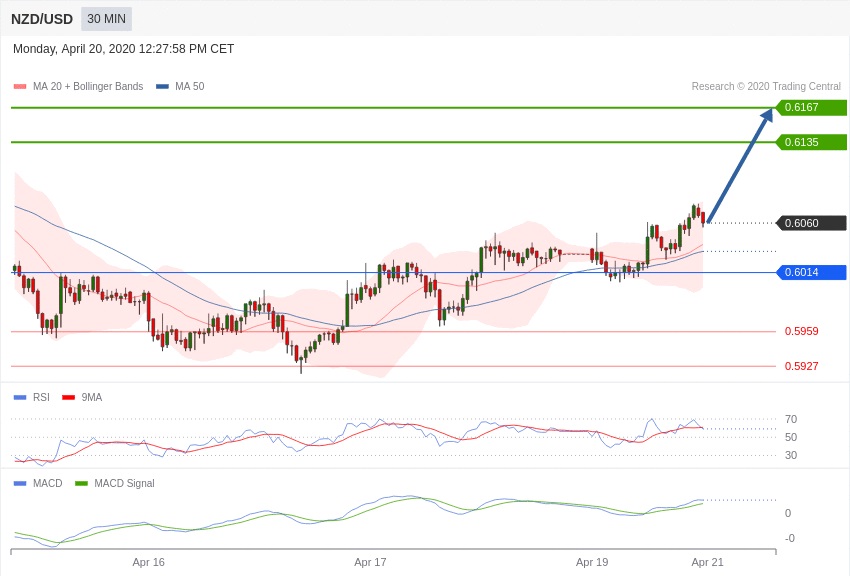Toggle the RSI legend entry
The image size is (850, 576).
(31, 397)
